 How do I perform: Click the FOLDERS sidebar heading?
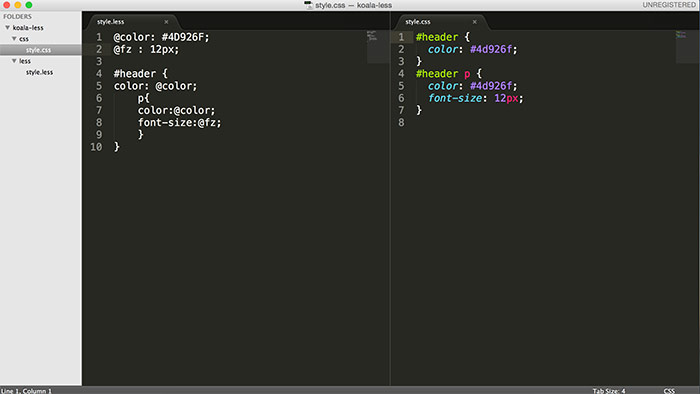click(17, 17)
